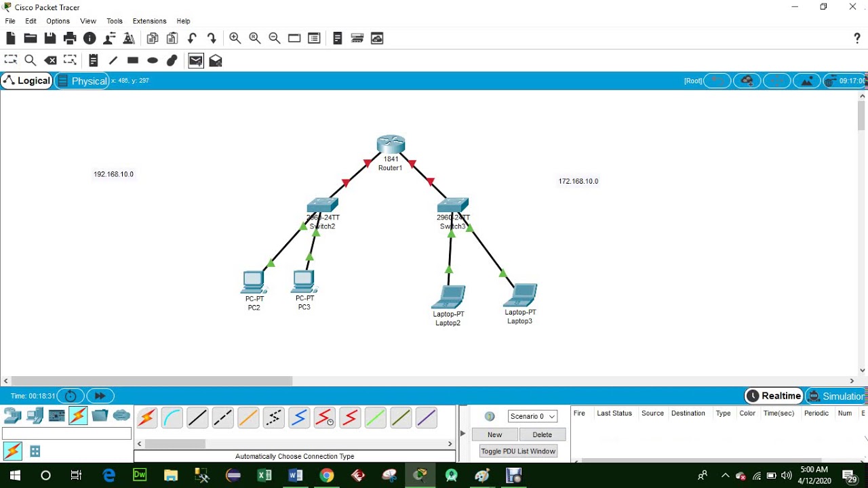The width and height of the screenshot is (868, 488).
Task: Click the device search input field
Action: (x=66, y=433)
